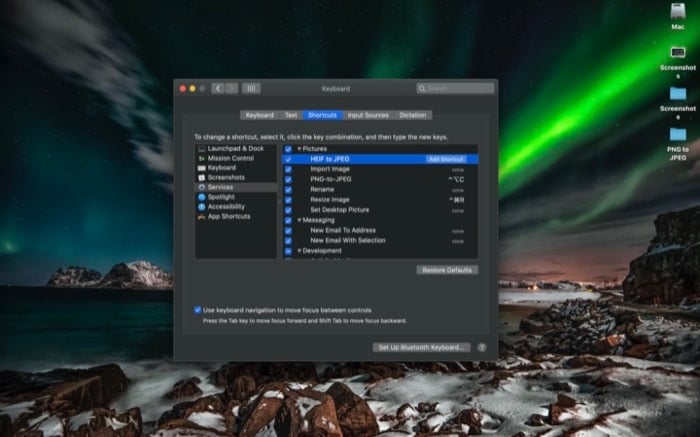Click the forward arrow in Keyboard window toolbar
Image resolution: width=700 pixels, height=437 pixels.
pyautogui.click(x=232, y=88)
